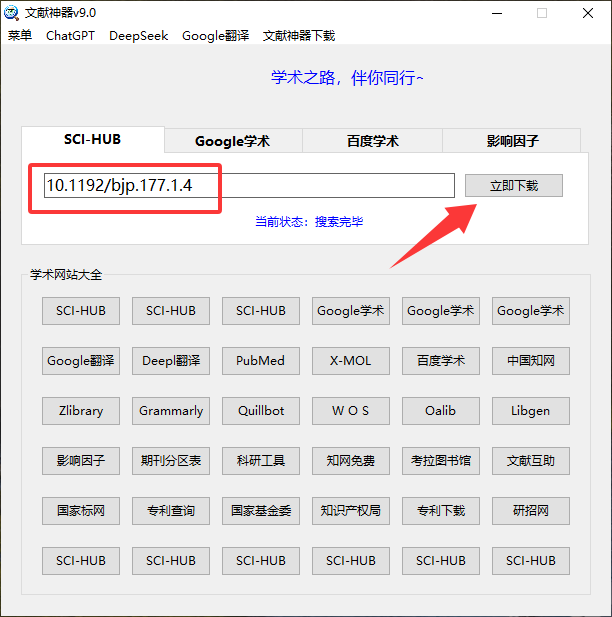Click the W O S button
This screenshot has height=617, width=612.
coord(351,411)
